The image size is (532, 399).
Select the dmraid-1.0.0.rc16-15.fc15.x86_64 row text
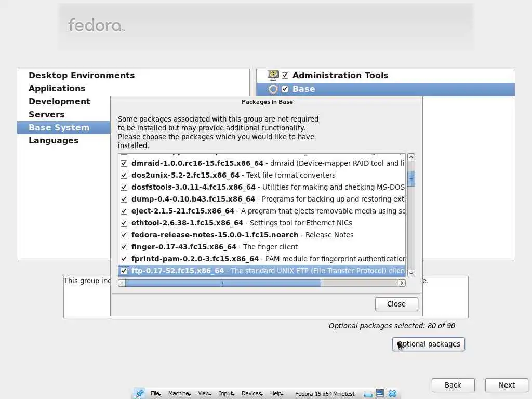pos(197,163)
